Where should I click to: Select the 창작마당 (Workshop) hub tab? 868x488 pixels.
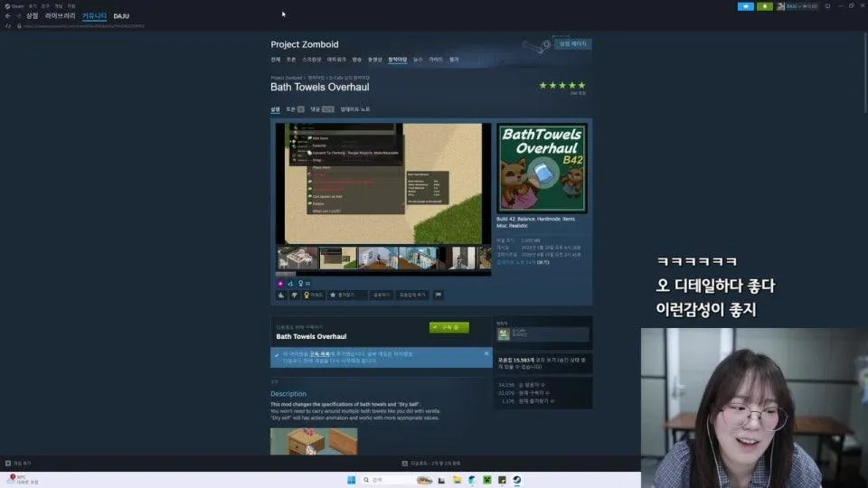coord(398,60)
